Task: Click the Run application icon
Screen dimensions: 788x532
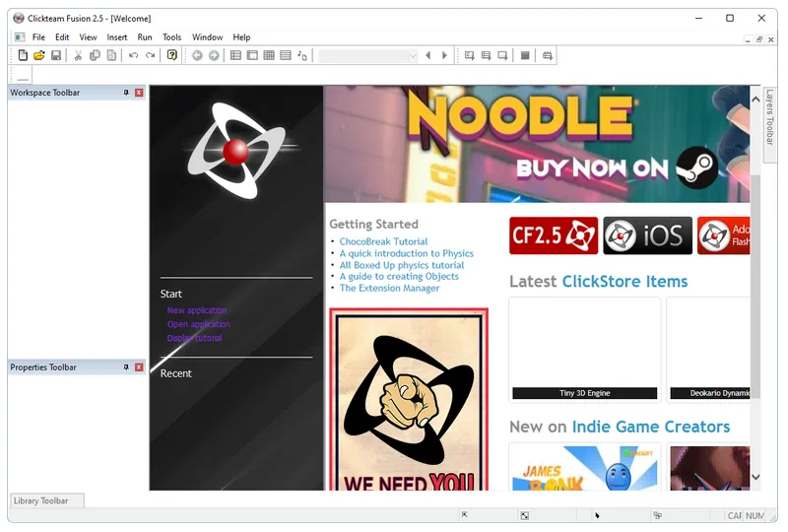Action: (486, 55)
